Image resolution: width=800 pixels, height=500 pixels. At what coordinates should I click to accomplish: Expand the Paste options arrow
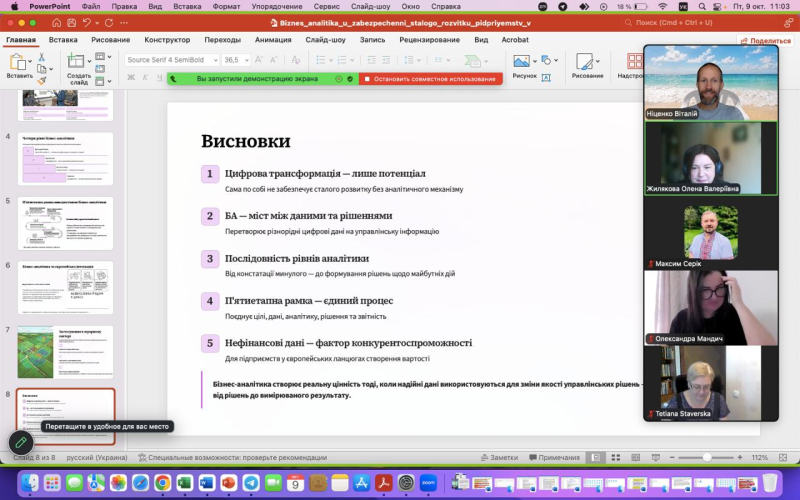tap(30, 61)
